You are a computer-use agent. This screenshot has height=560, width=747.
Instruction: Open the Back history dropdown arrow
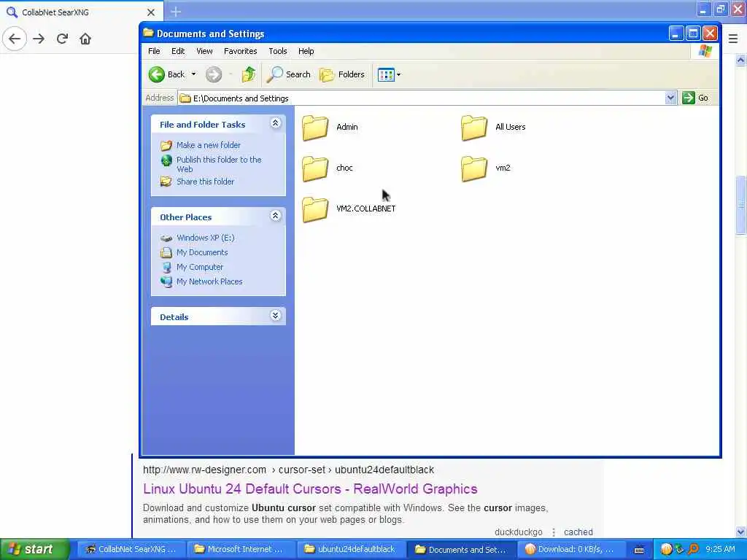193,74
